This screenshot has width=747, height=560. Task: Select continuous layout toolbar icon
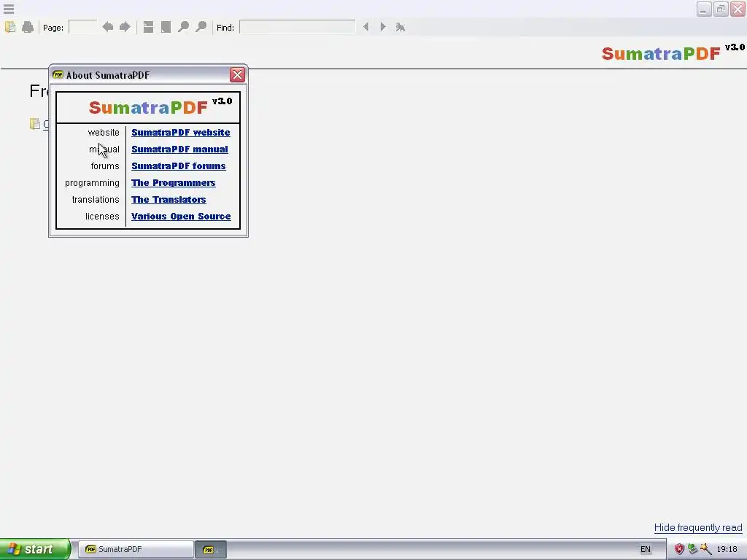(x=148, y=27)
